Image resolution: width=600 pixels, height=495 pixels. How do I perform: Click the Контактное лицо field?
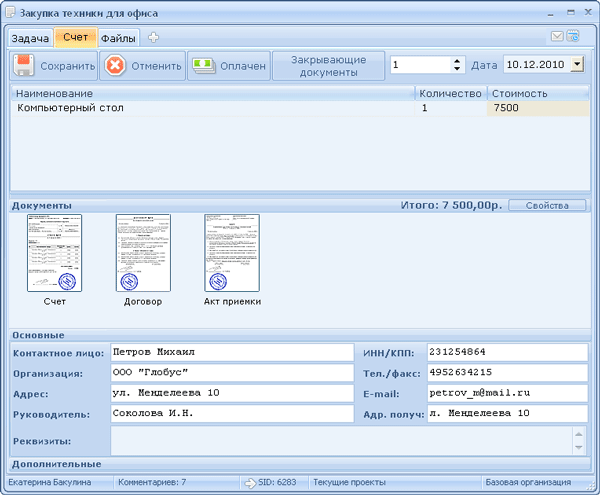[232, 352]
